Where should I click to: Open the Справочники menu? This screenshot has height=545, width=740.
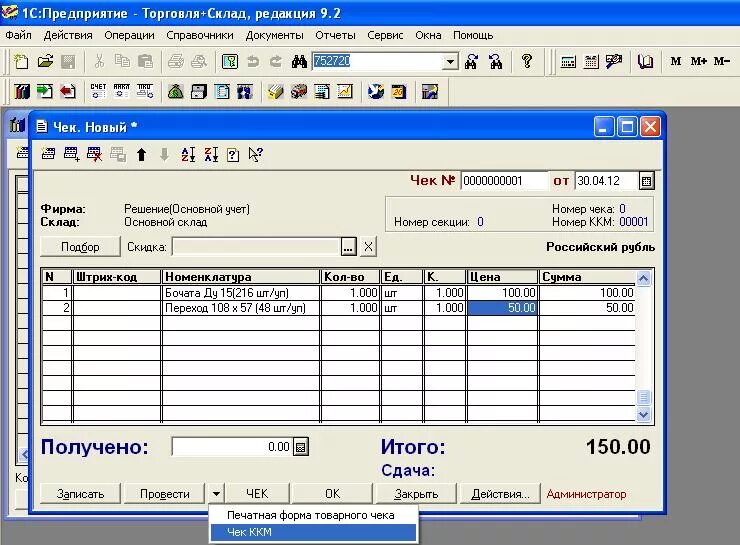pyautogui.click(x=200, y=35)
